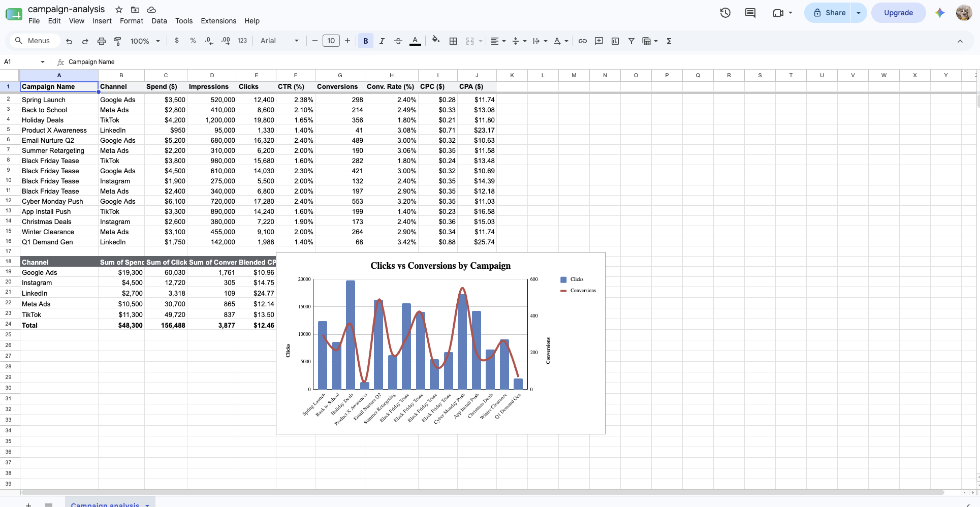The width and height of the screenshot is (980, 507).
Task: Open the Data menu
Action: coord(159,21)
